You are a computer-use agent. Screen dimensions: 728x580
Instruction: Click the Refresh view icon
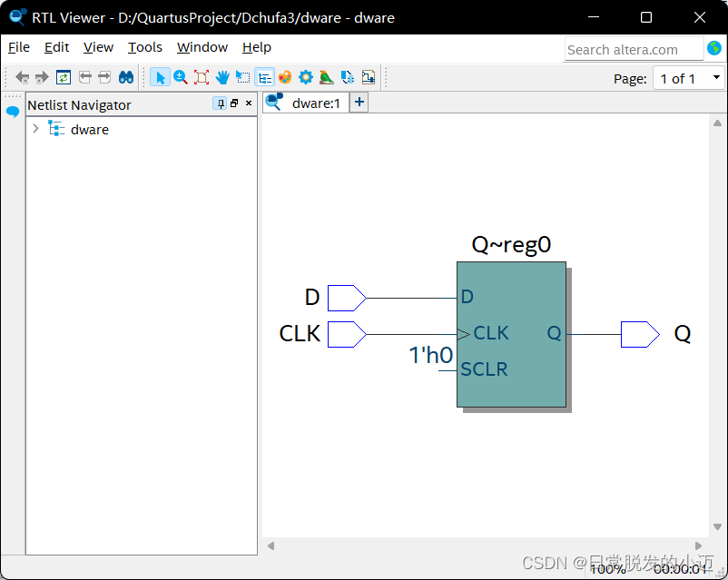(64, 77)
